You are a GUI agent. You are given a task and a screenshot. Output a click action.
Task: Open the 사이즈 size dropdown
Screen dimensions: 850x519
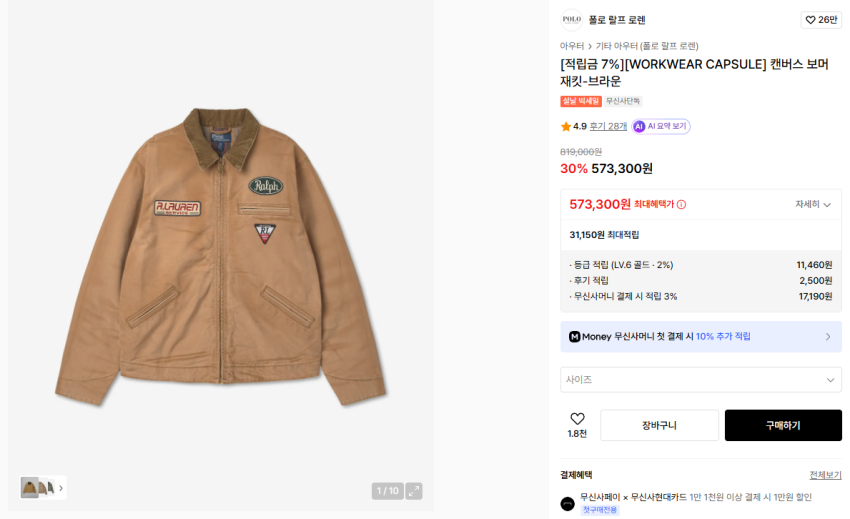tap(700, 380)
